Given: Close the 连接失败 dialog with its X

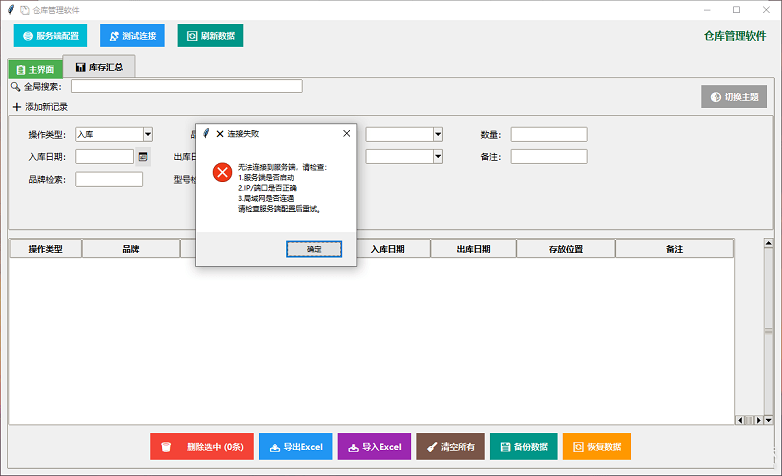Looking at the screenshot, I should [x=347, y=133].
